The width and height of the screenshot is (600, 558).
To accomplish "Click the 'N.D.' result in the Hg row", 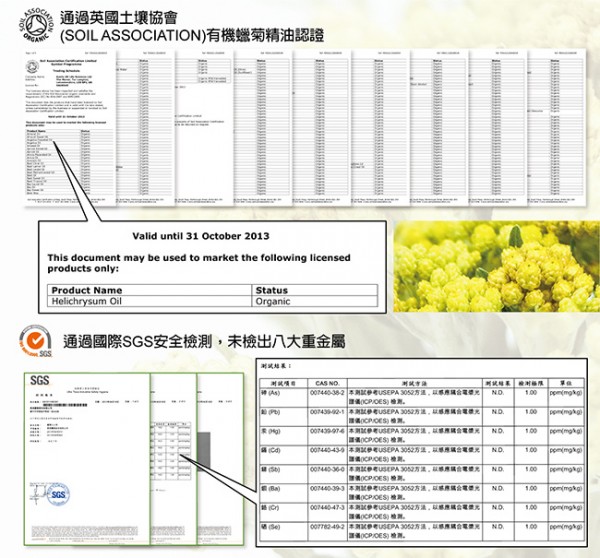I will pos(497,431).
